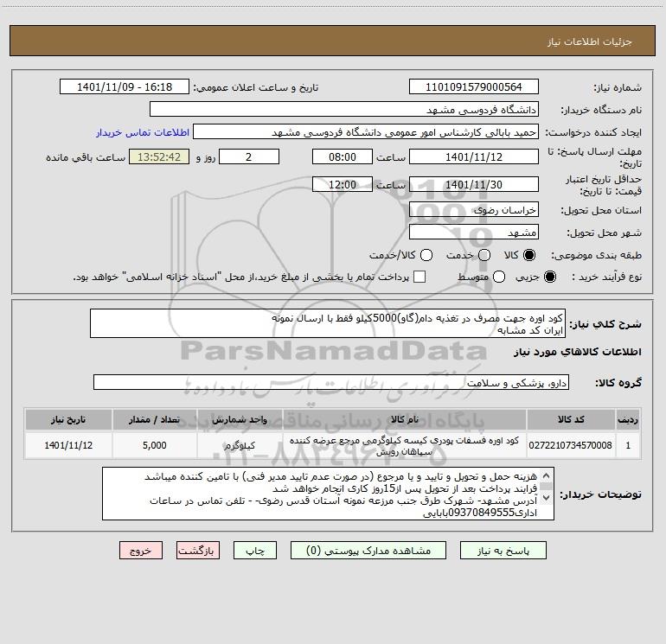Click the توضیحات خریدار text area
Image resolution: width=666 pixels, height=644 pixels.
coord(328,494)
